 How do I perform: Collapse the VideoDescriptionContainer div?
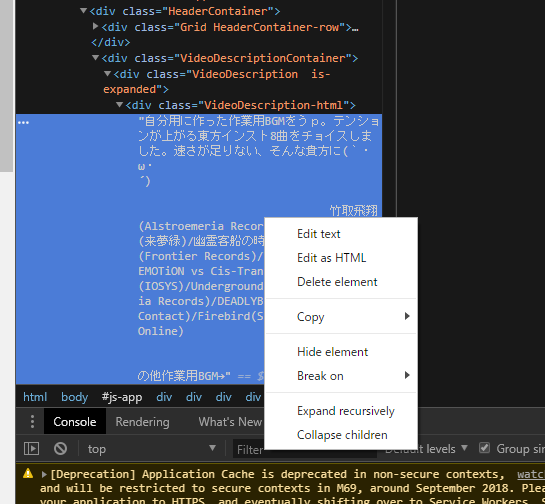click(96, 58)
